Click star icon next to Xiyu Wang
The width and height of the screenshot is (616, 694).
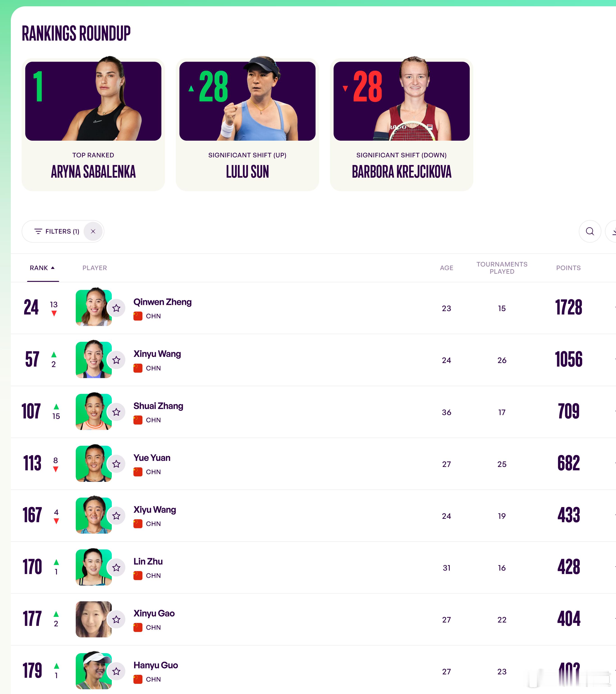(x=116, y=516)
